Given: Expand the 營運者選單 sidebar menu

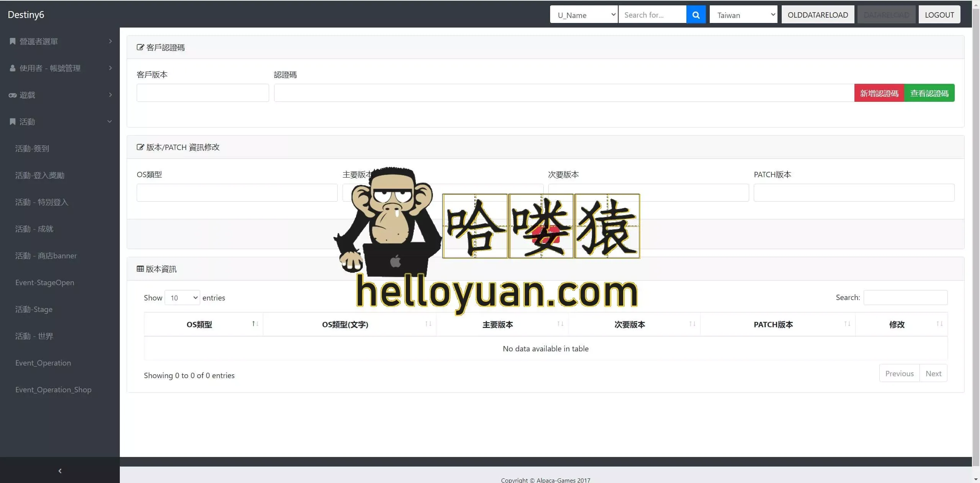Looking at the screenshot, I should [x=60, y=41].
